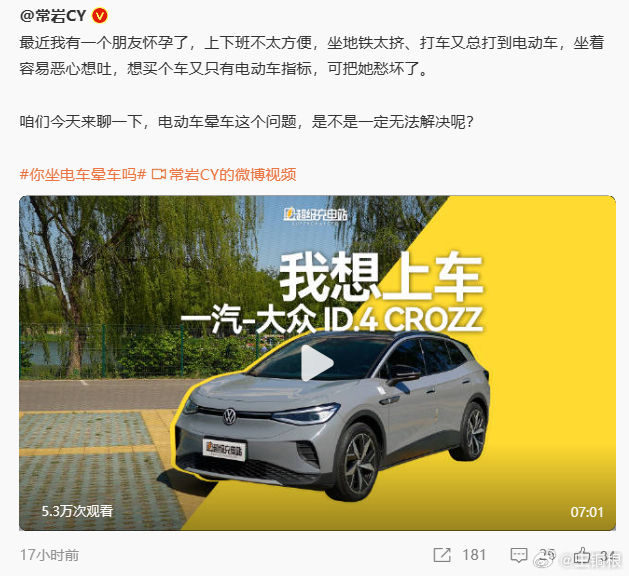Click the 181 repost count
This screenshot has height=576, width=629.
tap(474, 555)
